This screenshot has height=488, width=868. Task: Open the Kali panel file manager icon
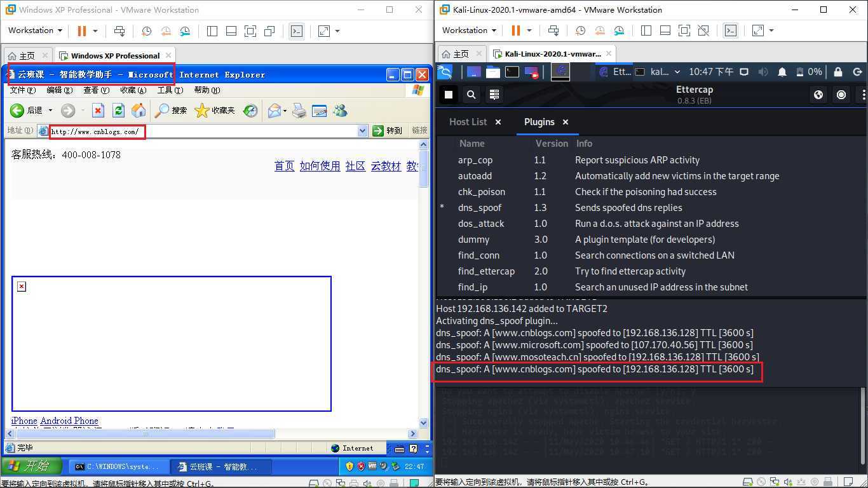pos(493,72)
